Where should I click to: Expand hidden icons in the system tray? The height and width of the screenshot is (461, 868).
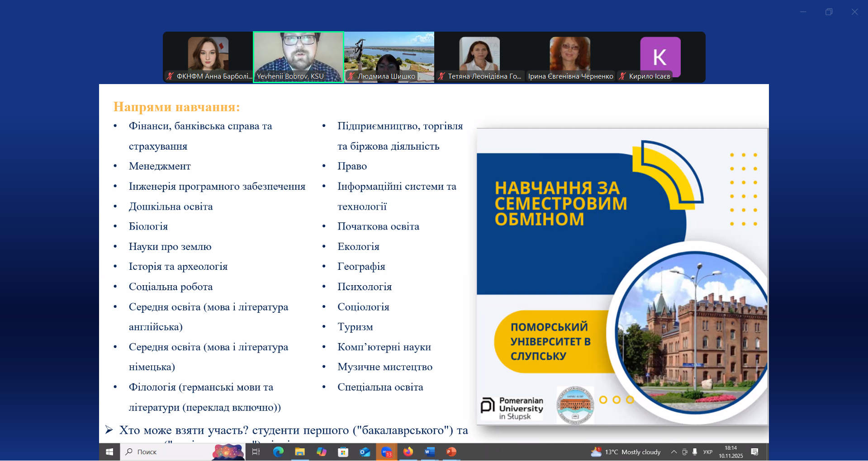point(674,452)
